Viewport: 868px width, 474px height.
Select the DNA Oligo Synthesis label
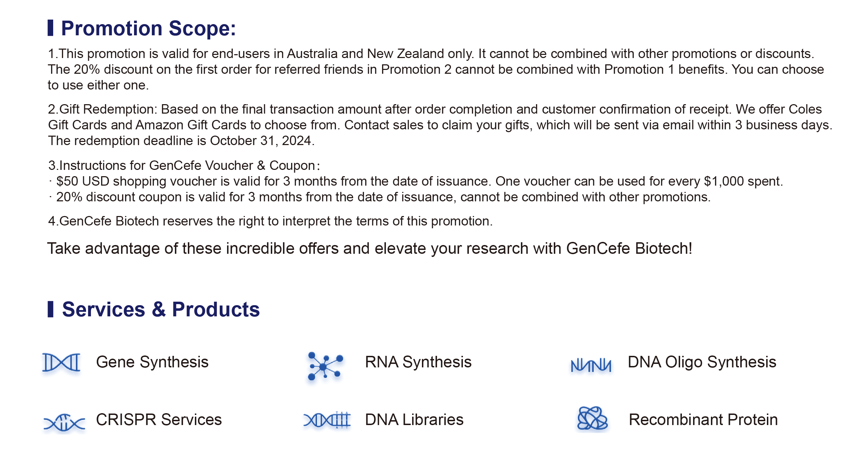(x=702, y=362)
